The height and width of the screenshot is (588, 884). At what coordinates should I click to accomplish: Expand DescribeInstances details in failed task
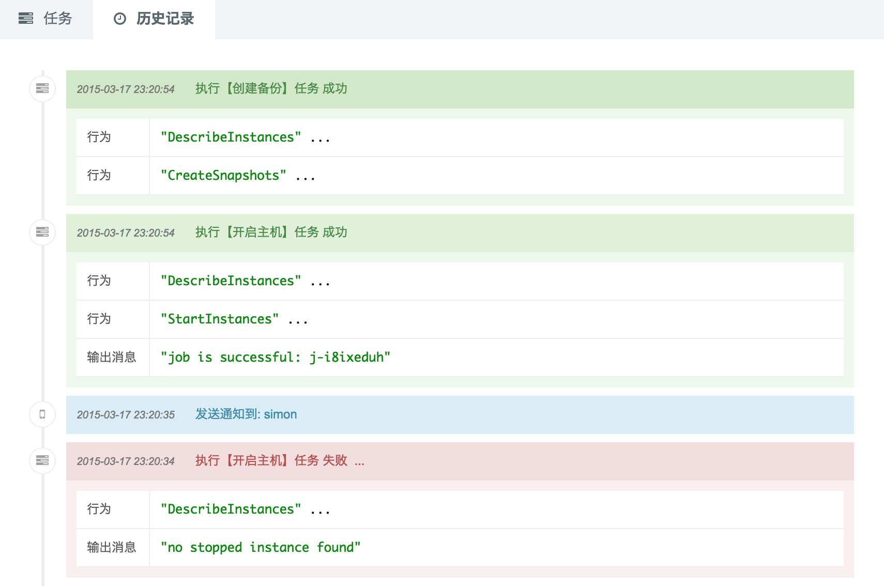click(x=320, y=510)
